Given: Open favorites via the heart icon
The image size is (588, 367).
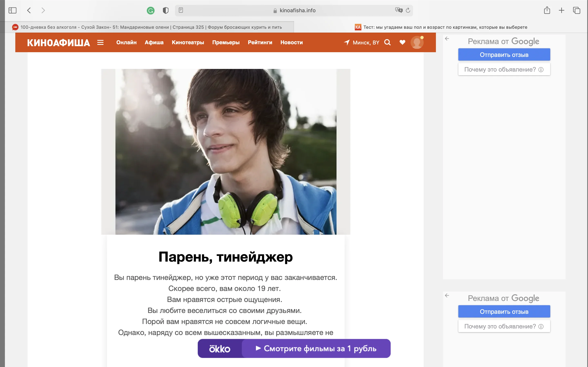Looking at the screenshot, I should (x=402, y=42).
